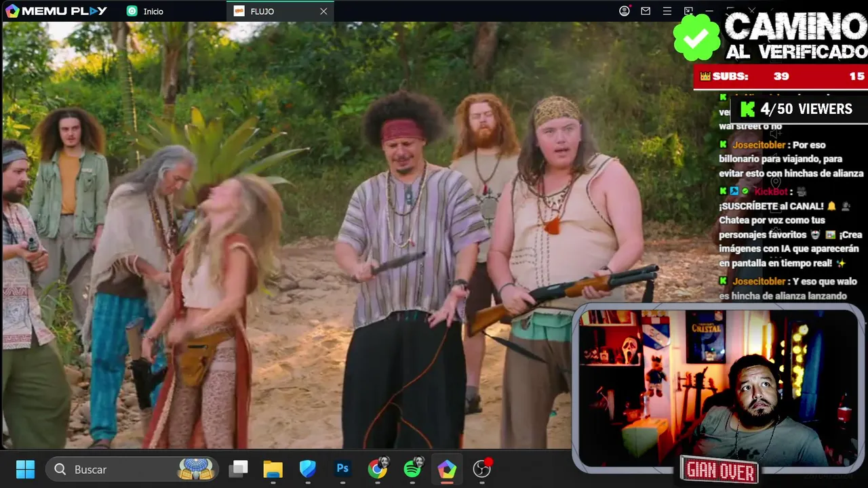Click the FLUJO tab app icon
The image size is (868, 488).
(239, 11)
